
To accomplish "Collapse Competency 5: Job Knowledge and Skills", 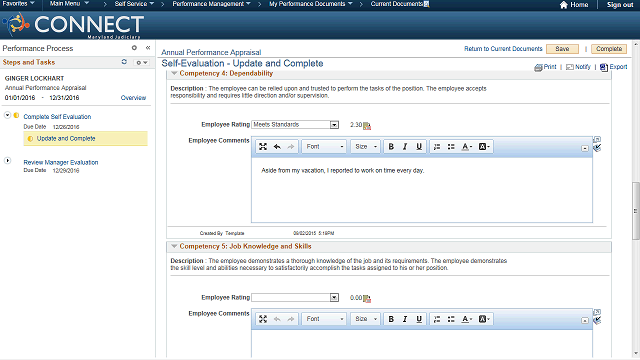I will pyautogui.click(x=174, y=246).
